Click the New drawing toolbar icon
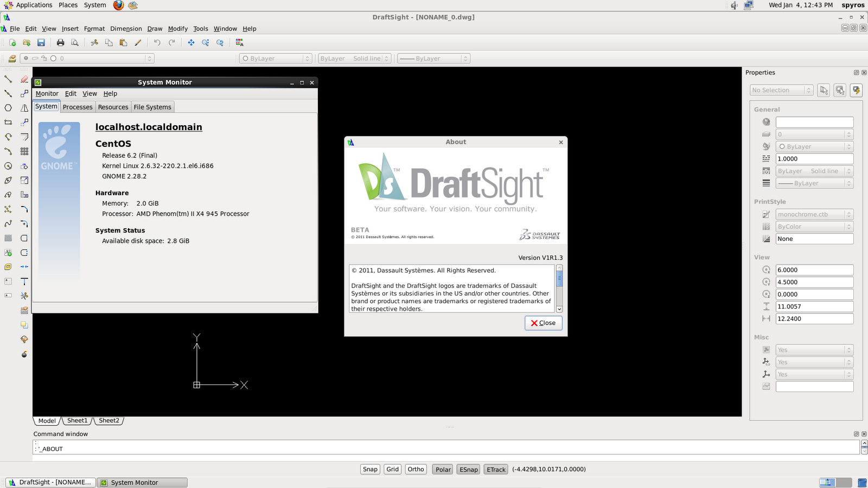Screen dimensions: 868x488 12,42
